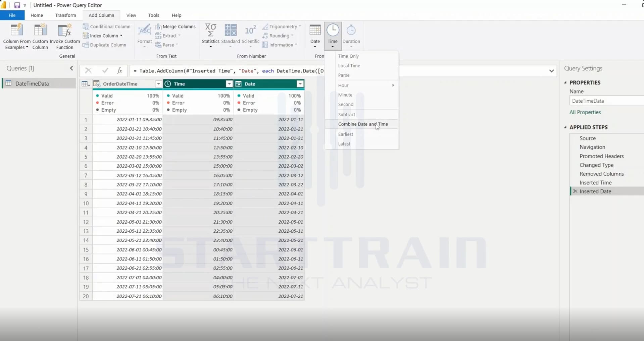This screenshot has height=341, width=644.
Task: Click Merge Columns icon
Action: [158, 26]
